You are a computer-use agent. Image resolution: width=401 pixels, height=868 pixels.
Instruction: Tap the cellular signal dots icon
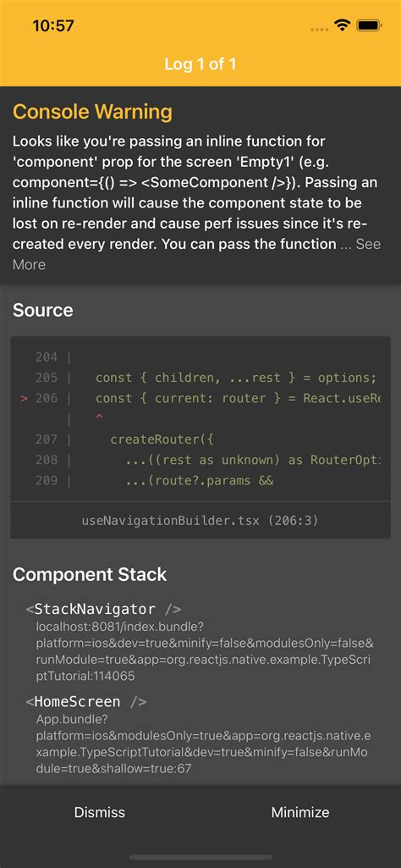point(320,28)
